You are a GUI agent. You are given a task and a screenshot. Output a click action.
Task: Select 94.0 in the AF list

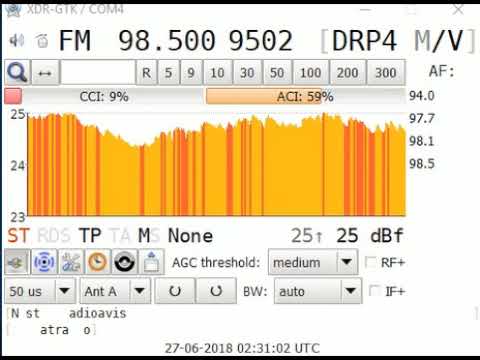tap(422, 96)
